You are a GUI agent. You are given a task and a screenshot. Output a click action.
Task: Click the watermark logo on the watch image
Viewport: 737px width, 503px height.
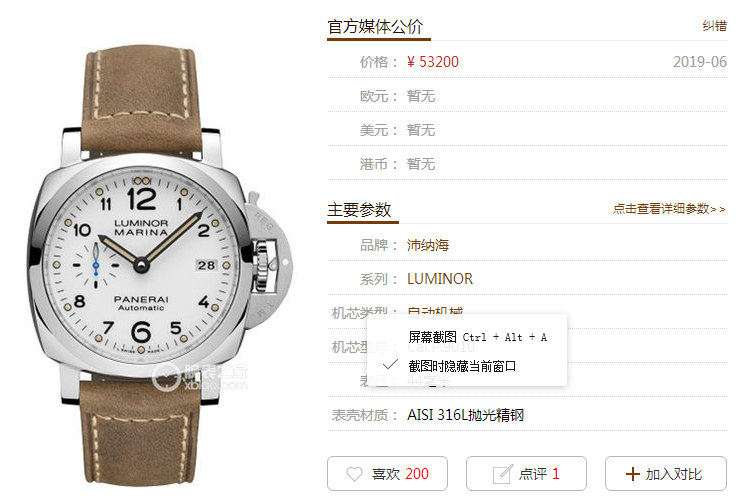(x=200, y=378)
